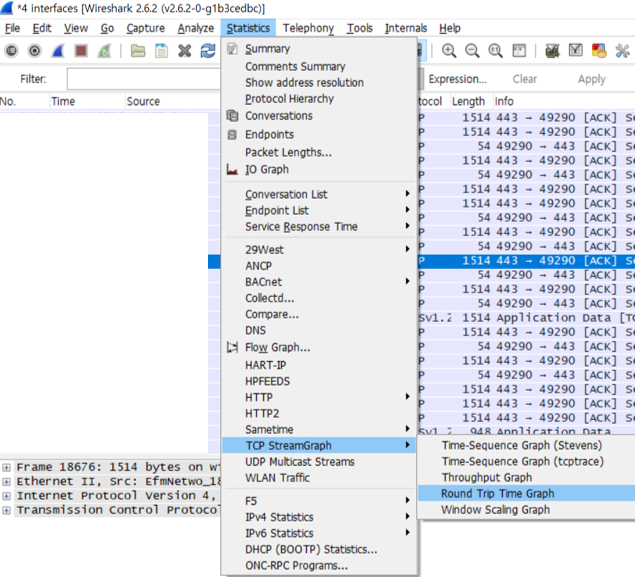636x577 pixels.
Task: Choose Show address resolution
Action: pyautogui.click(x=304, y=83)
